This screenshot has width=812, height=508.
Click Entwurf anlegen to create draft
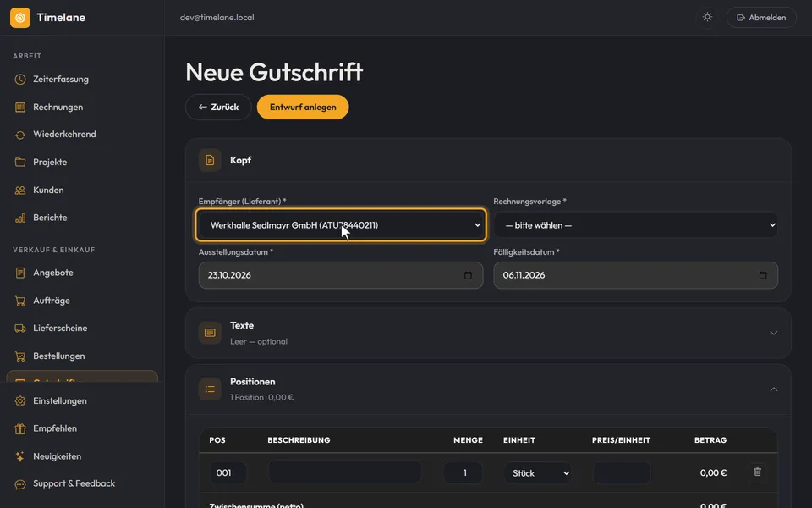point(303,107)
